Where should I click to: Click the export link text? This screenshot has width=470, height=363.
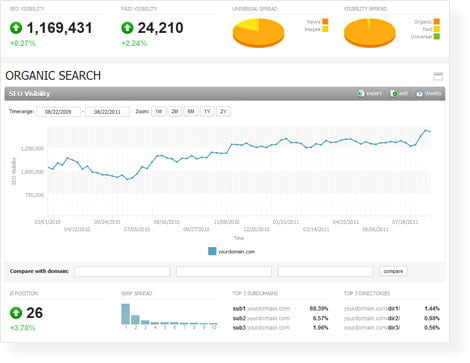(374, 93)
